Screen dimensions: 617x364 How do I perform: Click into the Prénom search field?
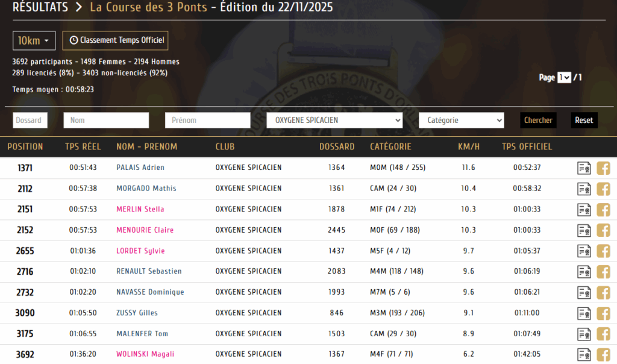(207, 121)
